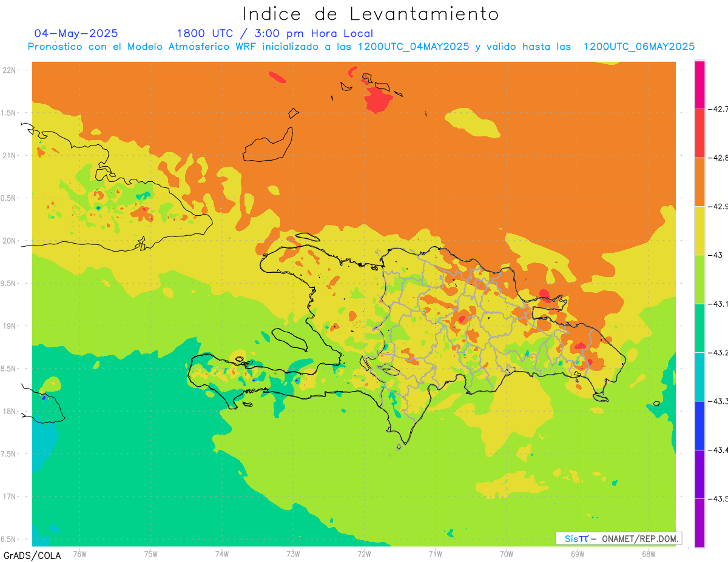Click the "76W" longitude label
The image size is (728, 562).
(x=79, y=554)
